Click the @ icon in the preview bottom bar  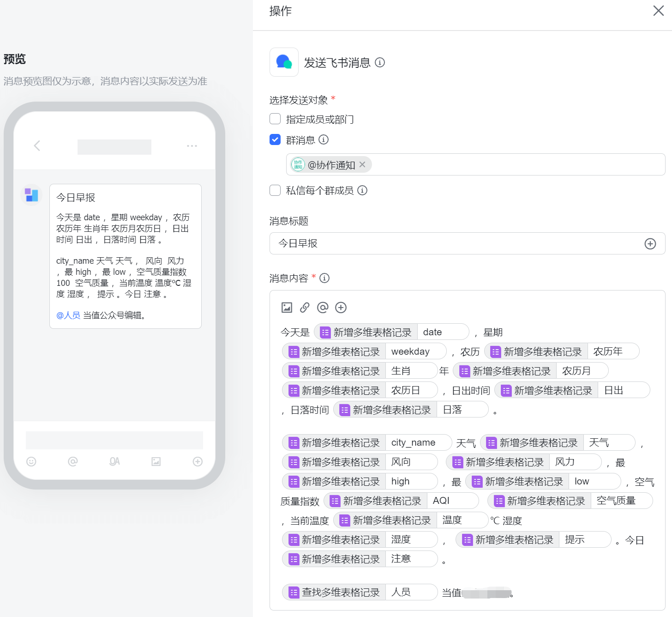click(x=72, y=461)
